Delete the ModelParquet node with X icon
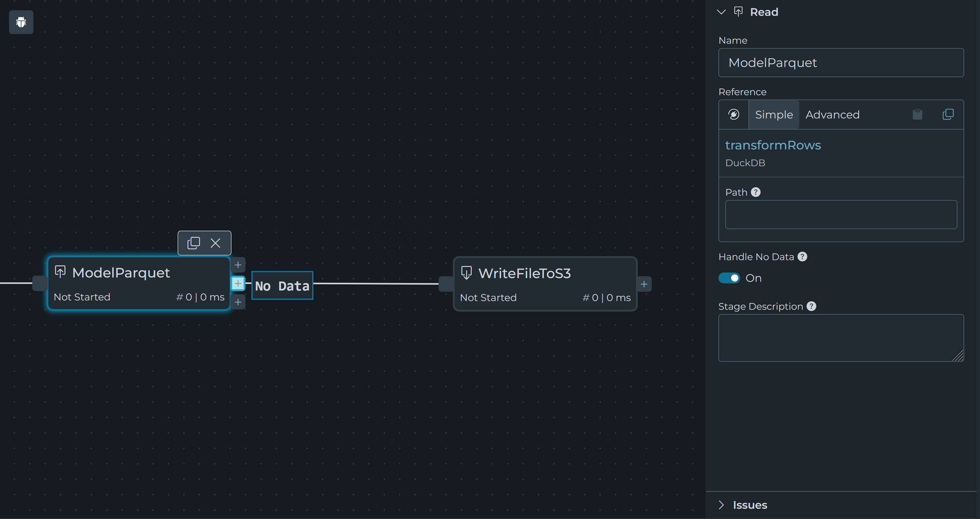The image size is (980, 519). point(215,243)
